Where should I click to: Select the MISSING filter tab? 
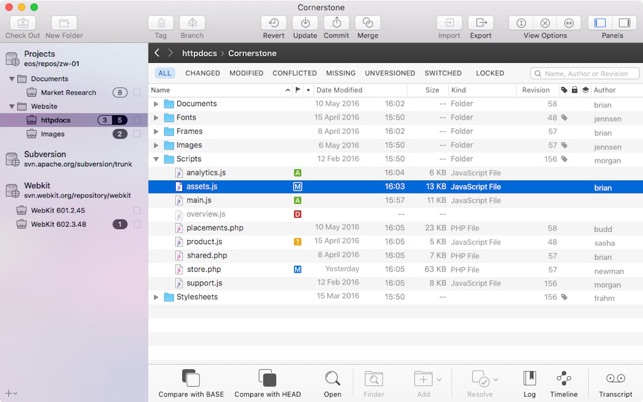click(x=341, y=73)
